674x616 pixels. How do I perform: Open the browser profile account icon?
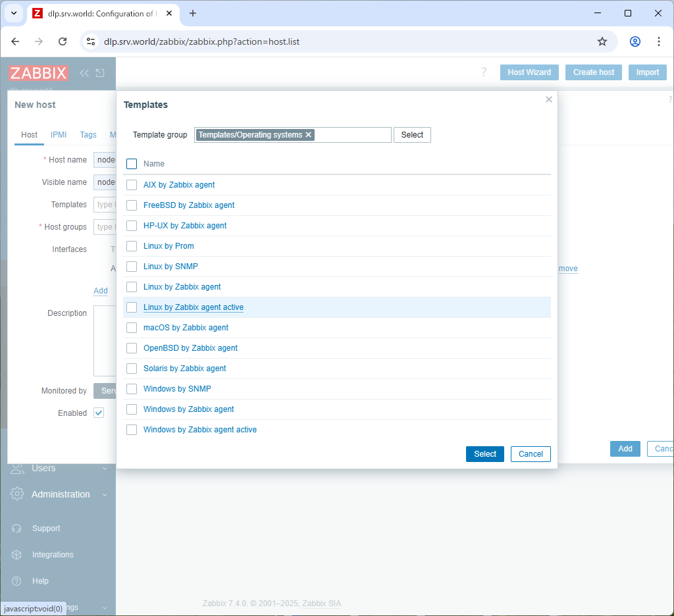click(635, 41)
